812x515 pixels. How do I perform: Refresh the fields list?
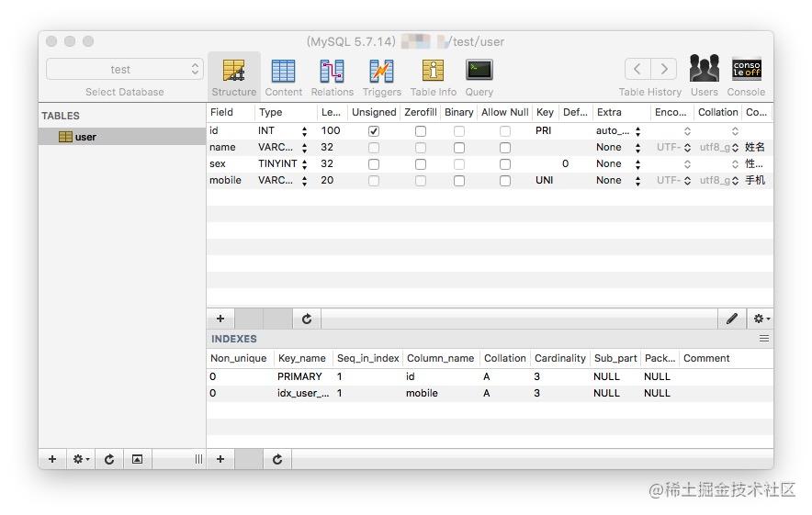(307, 319)
